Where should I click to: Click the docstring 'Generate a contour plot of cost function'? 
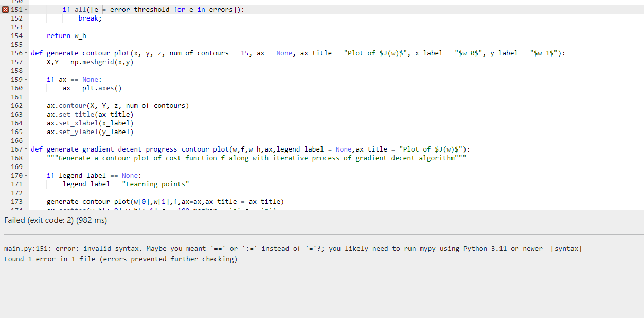(x=256, y=158)
